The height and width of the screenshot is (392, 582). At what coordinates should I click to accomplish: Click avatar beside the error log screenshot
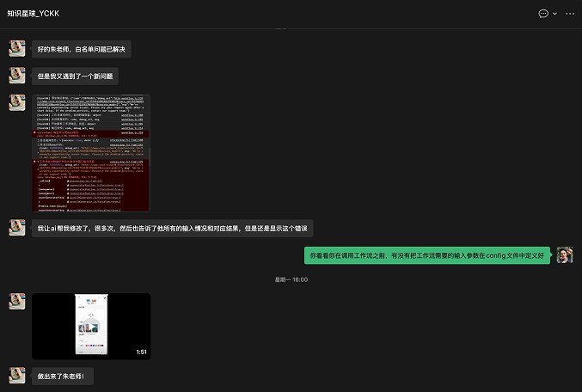tap(17, 102)
